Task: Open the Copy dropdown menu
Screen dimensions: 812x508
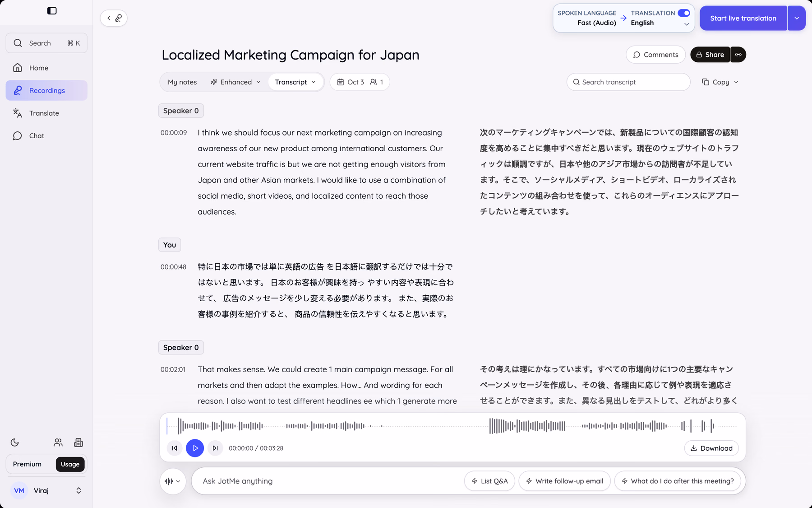Action: point(720,82)
